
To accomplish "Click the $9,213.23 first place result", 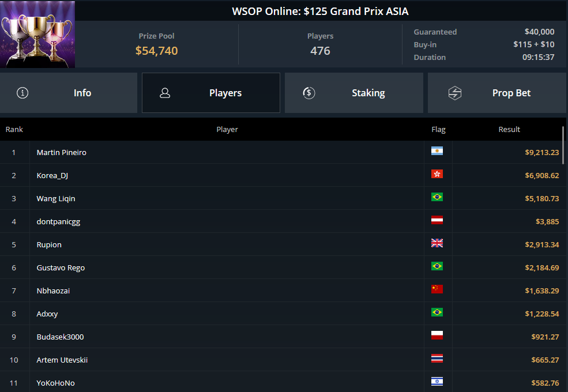I will point(542,153).
